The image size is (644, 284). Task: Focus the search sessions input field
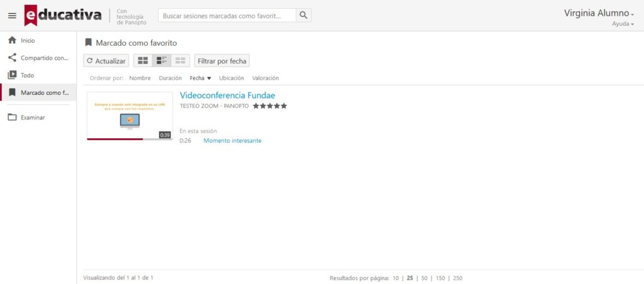pos(226,16)
